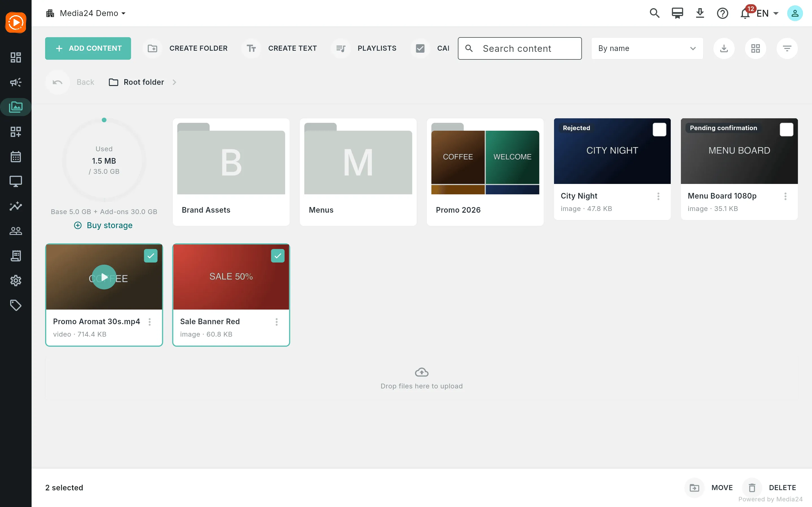Viewport: 812px width, 507px height.
Task: Open the tags icon in sidebar
Action: coord(16,305)
